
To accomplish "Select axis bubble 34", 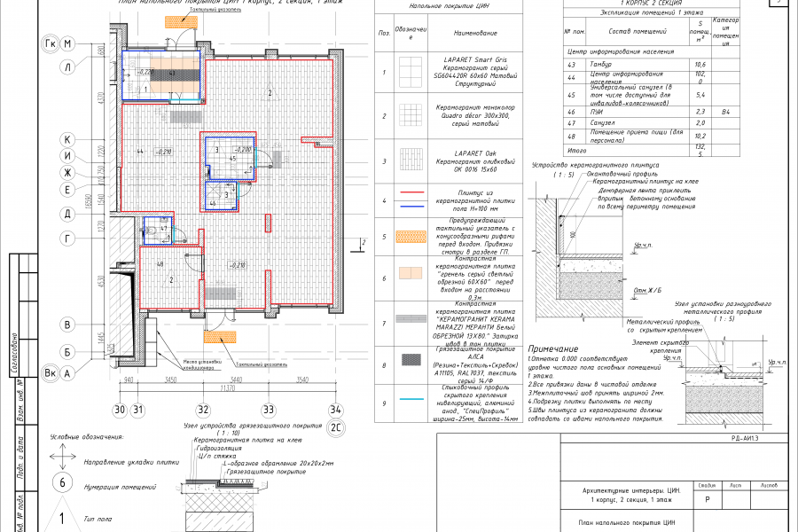I will (335, 410).
